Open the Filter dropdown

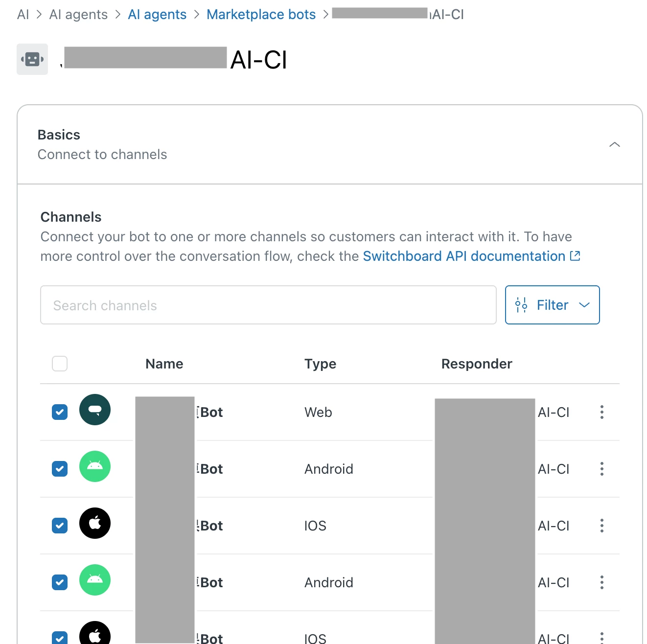point(552,305)
